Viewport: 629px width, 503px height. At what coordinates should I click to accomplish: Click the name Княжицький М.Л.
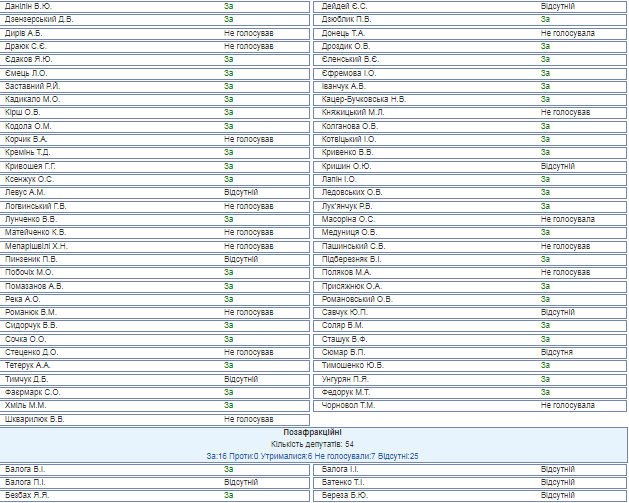(x=354, y=112)
